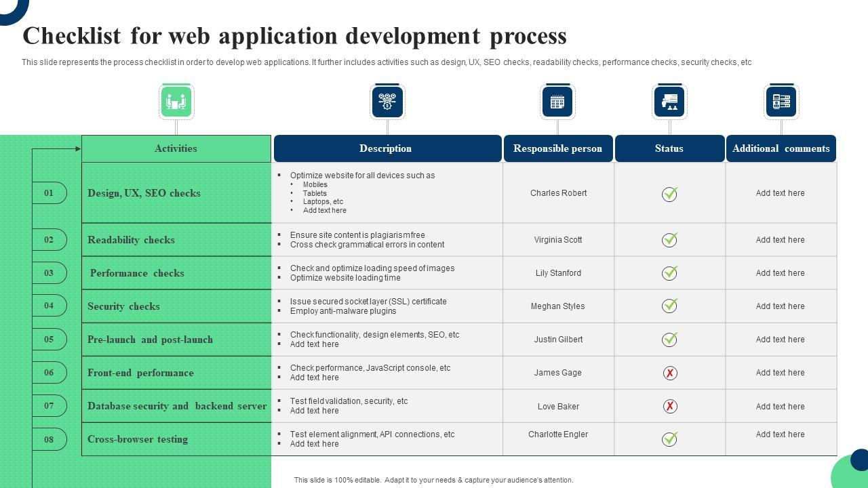Click the status checkmark for Meghan Styles
The image size is (868, 488).
pyautogui.click(x=670, y=306)
